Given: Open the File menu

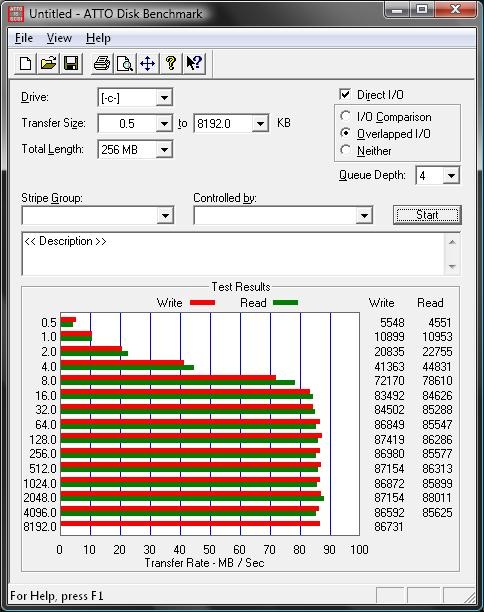Looking at the screenshot, I should (24, 38).
